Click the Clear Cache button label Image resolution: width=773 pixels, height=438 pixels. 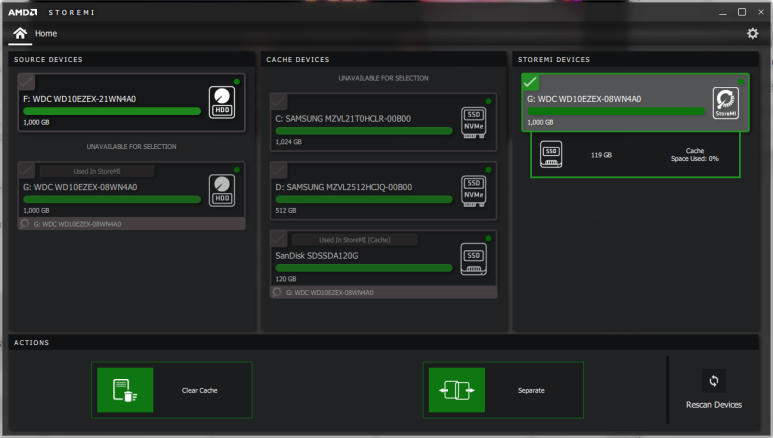(x=200, y=390)
